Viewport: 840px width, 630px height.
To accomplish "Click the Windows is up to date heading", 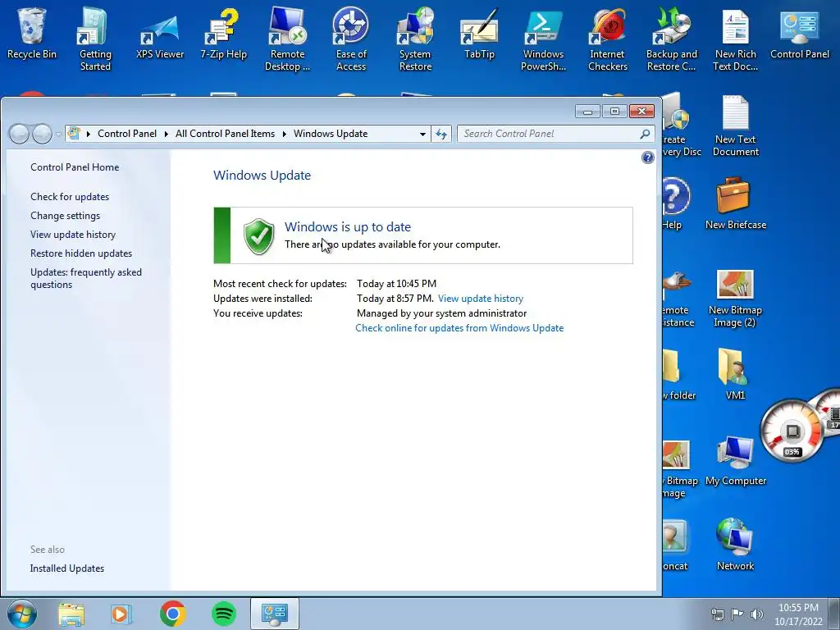I will 348,226.
